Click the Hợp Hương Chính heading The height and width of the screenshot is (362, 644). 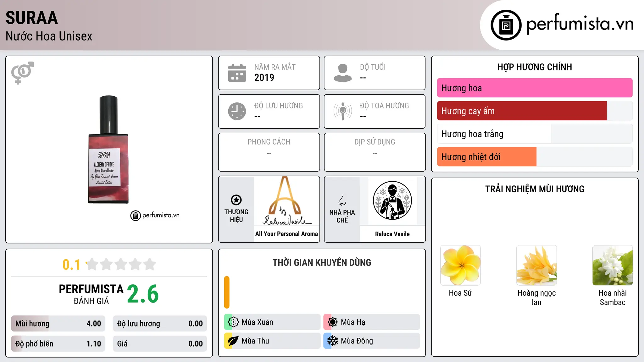click(x=535, y=67)
